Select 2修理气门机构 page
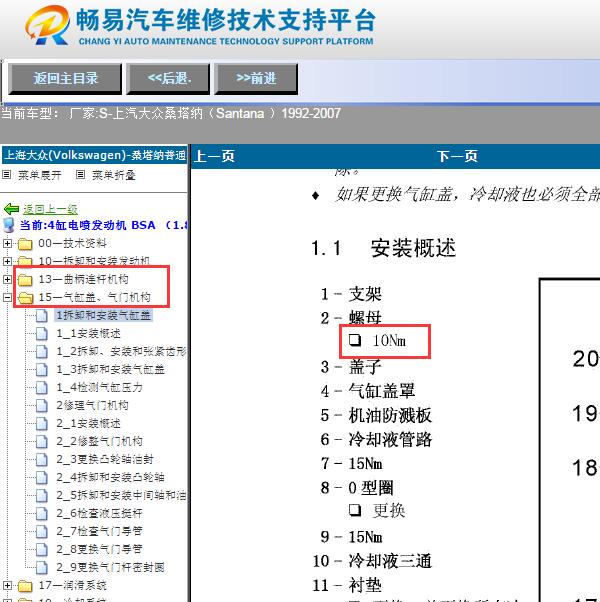Screen dimensions: 600x602 point(93,405)
